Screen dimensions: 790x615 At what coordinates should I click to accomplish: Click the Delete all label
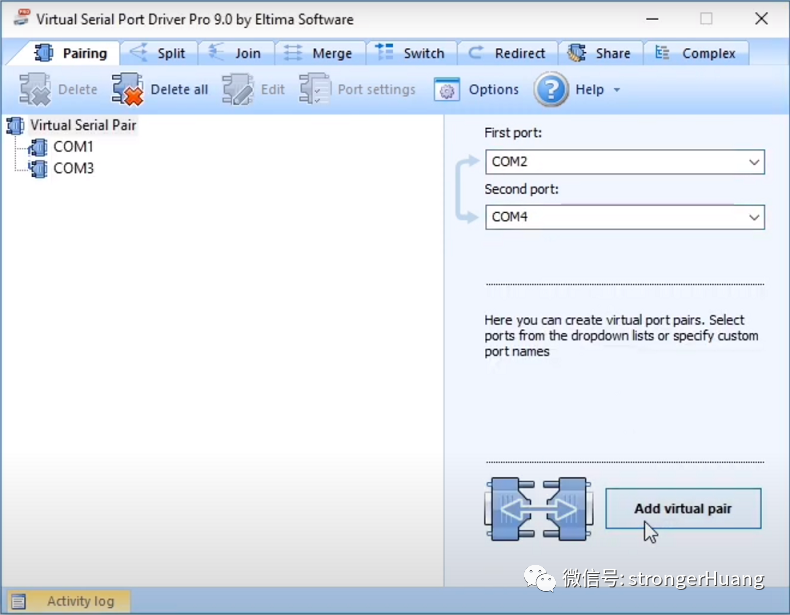(179, 90)
